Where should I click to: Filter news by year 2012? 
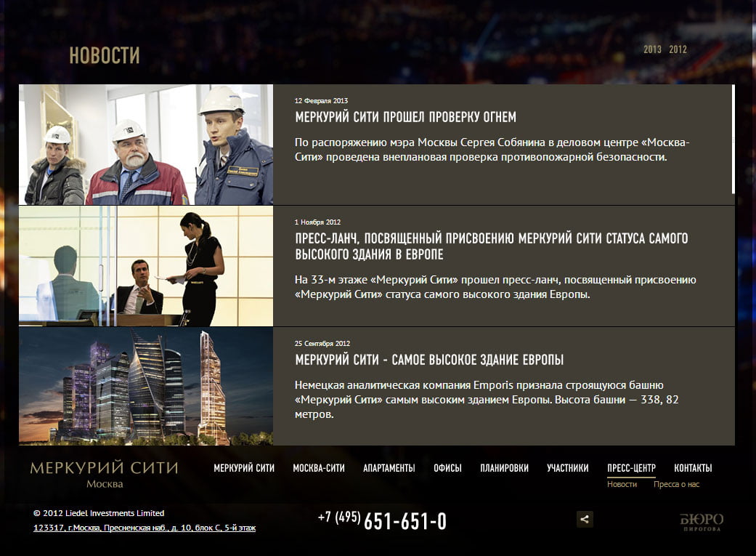[x=678, y=49]
